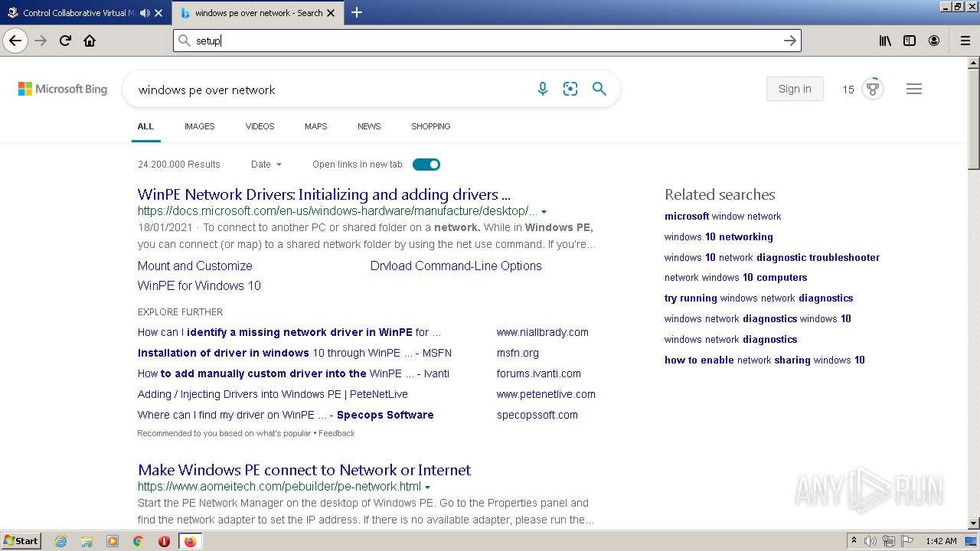Go back to the previous page

pyautogui.click(x=15, y=41)
